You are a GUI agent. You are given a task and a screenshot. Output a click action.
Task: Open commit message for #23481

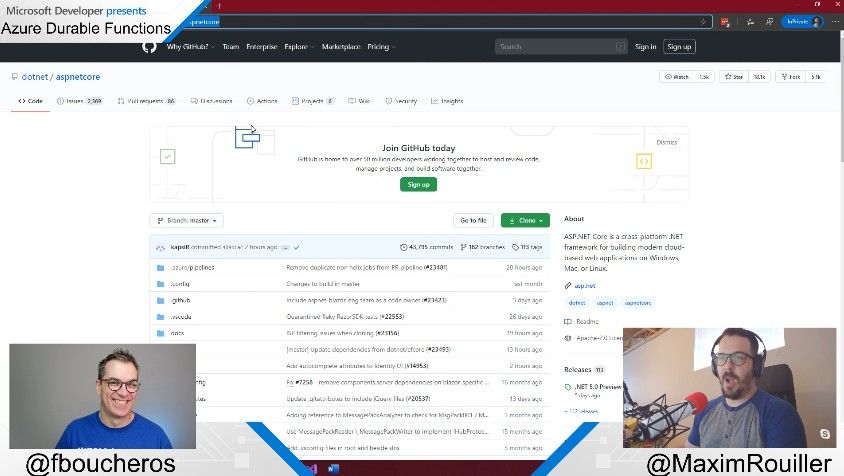click(367, 268)
